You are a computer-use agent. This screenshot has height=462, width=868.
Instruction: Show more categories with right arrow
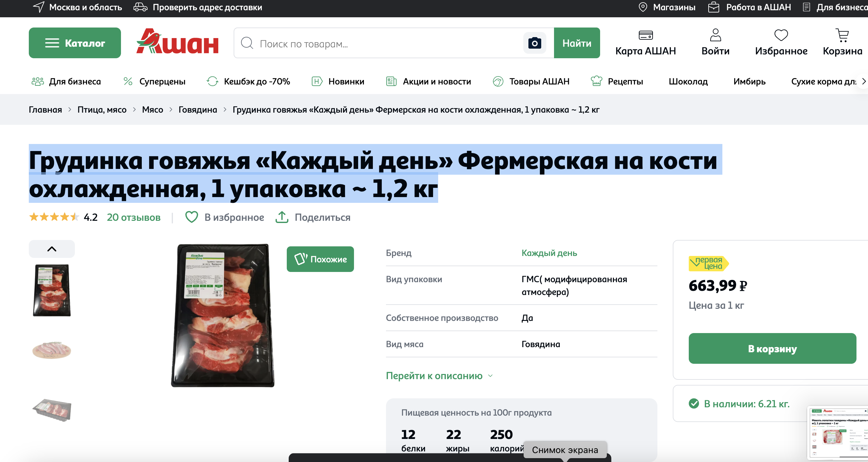click(863, 82)
